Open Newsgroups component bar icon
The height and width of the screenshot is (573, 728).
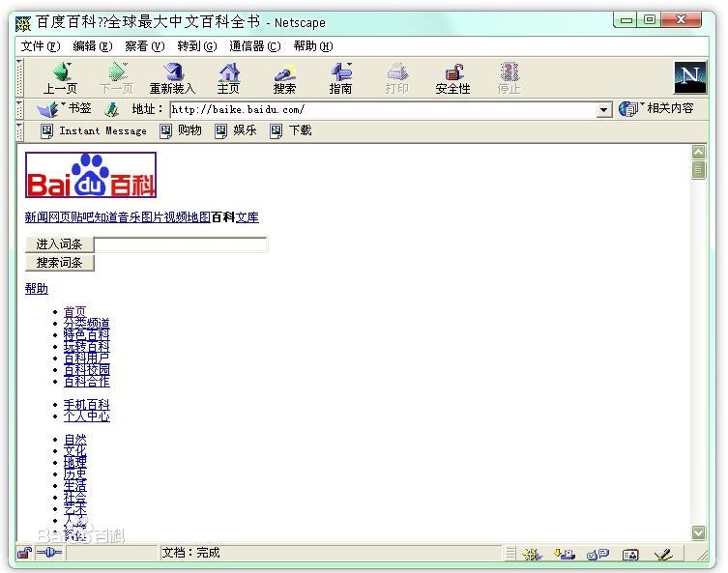point(597,554)
